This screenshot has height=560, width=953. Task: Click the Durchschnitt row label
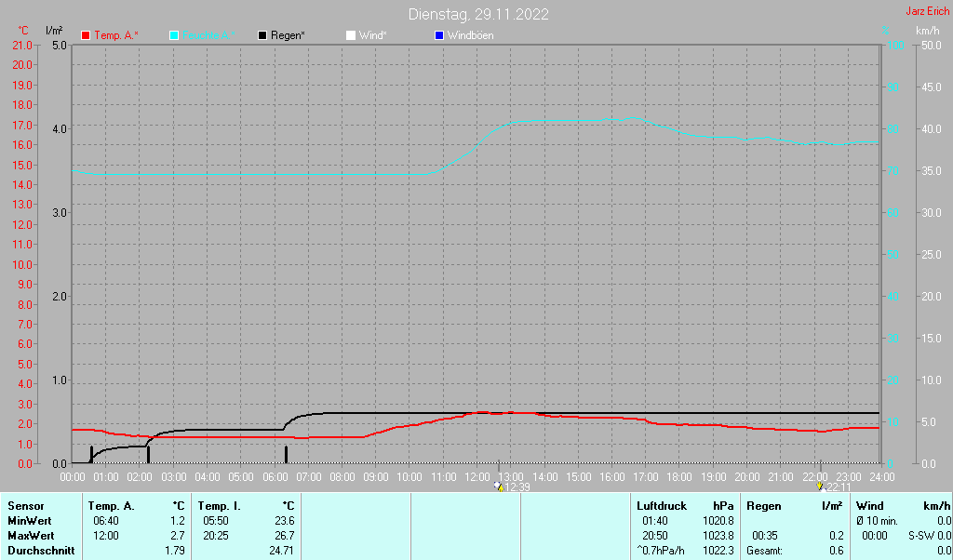[x=41, y=551]
